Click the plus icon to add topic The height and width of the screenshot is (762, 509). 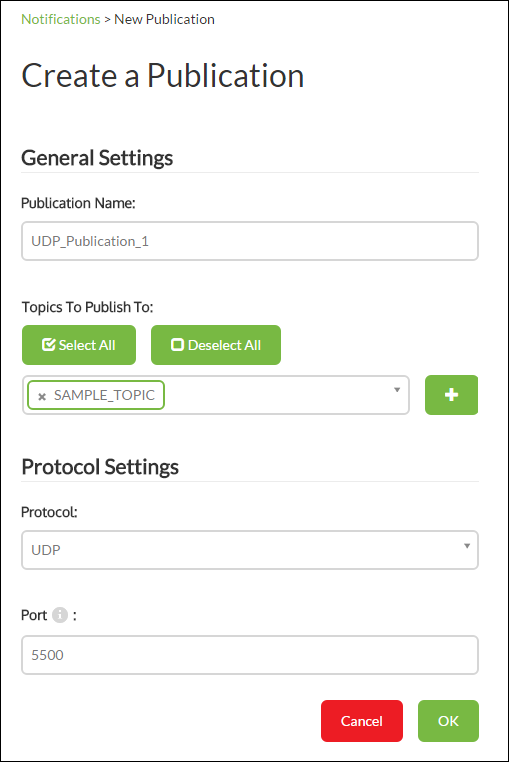pyautogui.click(x=451, y=395)
